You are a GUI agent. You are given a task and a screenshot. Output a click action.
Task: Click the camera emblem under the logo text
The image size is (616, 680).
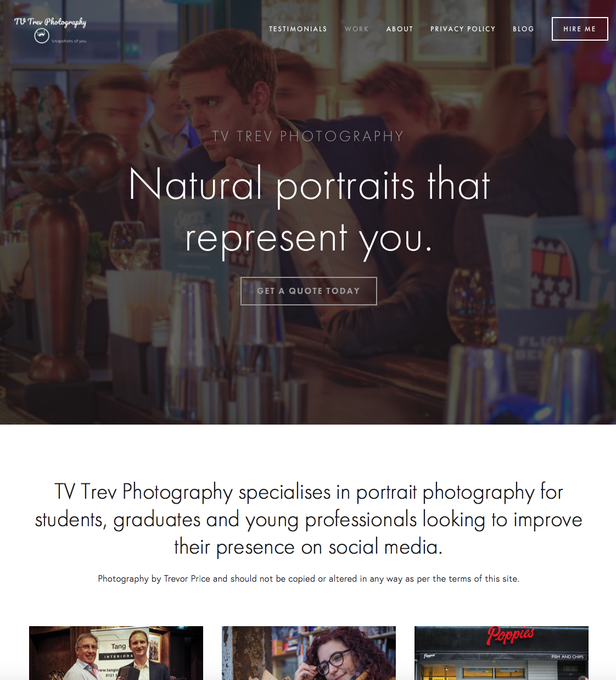click(42, 36)
